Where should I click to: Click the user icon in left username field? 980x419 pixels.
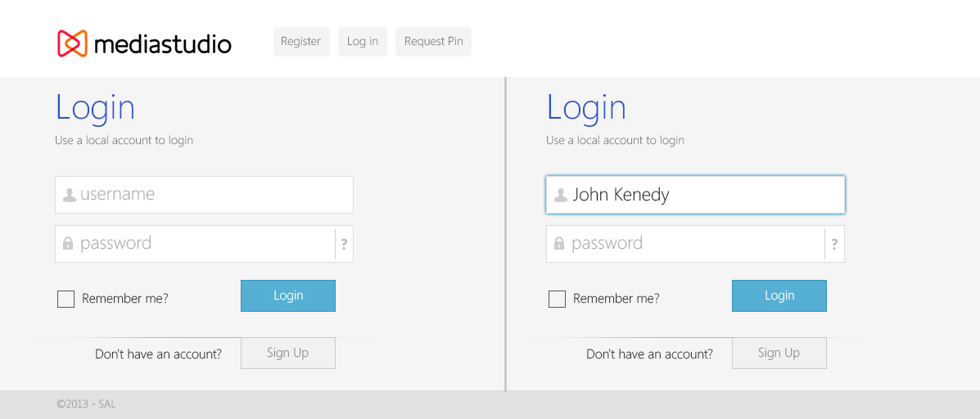coord(70,195)
